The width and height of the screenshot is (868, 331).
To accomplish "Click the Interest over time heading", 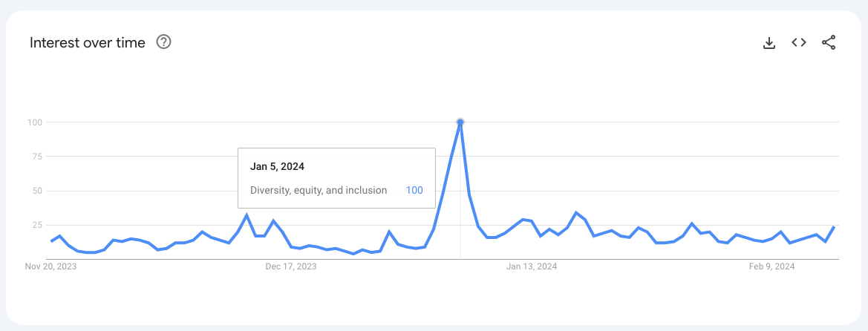I will tap(88, 42).
